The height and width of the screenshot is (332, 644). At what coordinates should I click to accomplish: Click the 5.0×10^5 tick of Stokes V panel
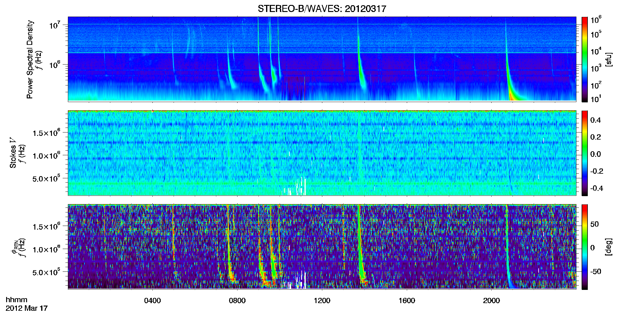click(x=46, y=178)
